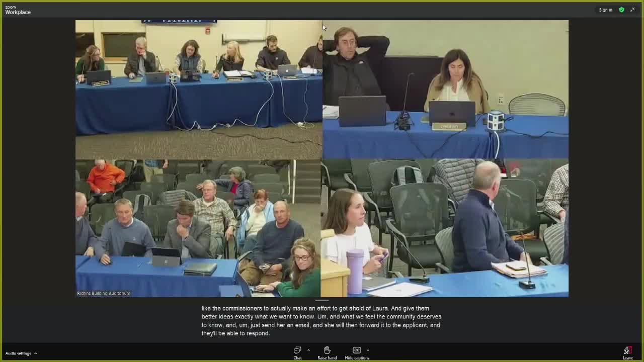The image size is (644, 362).
Task: Toggle the Hide captions CC button
Action: tap(357, 353)
